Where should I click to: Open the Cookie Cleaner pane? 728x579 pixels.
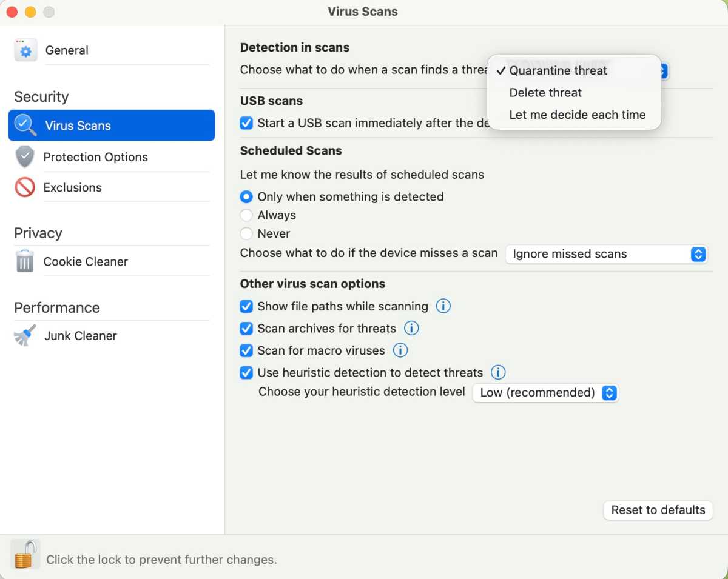(x=112, y=261)
